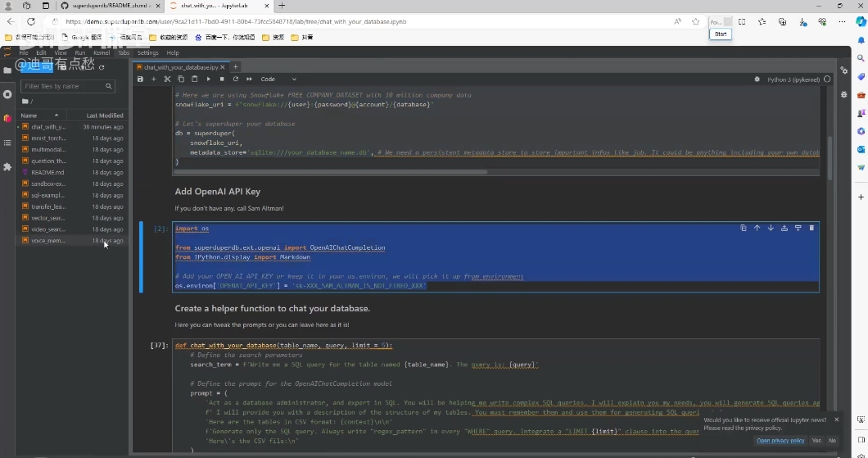Restart kernel and run all cells icon
The image size is (868, 458).
pyautogui.click(x=249, y=79)
